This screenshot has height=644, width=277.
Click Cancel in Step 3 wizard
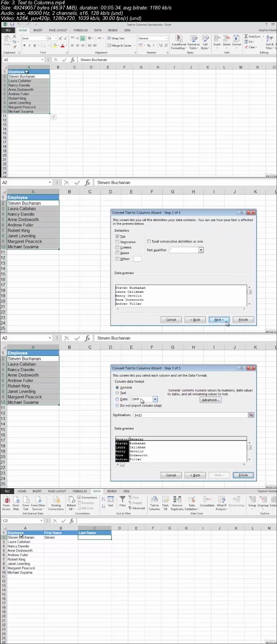point(171,475)
